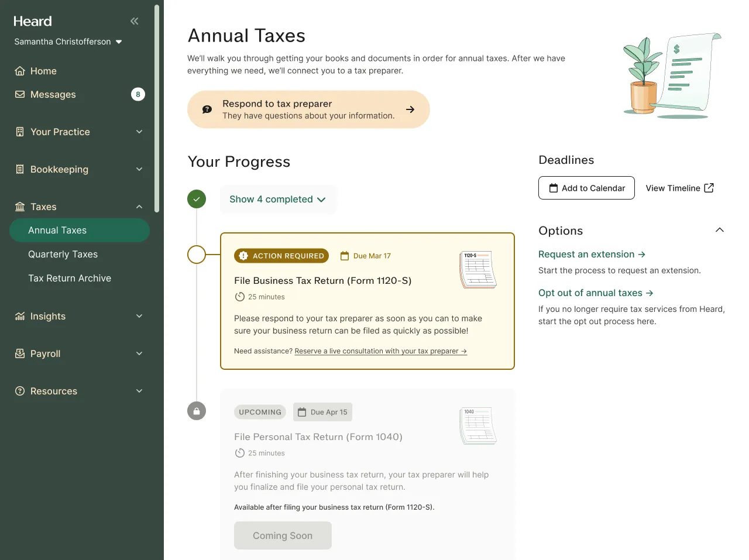Open Quarterly Taxes page
Image resolution: width=749 pixels, height=560 pixels.
click(63, 254)
